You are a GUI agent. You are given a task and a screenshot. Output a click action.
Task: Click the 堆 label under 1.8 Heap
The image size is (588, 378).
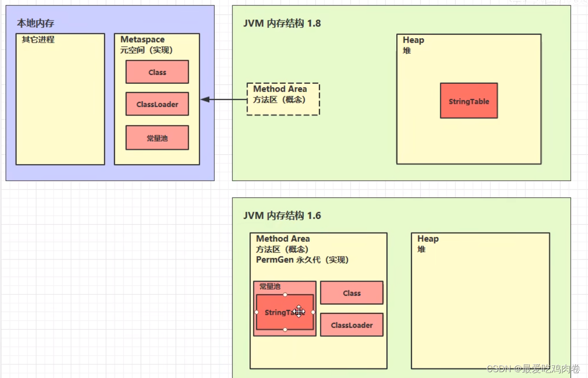(407, 50)
